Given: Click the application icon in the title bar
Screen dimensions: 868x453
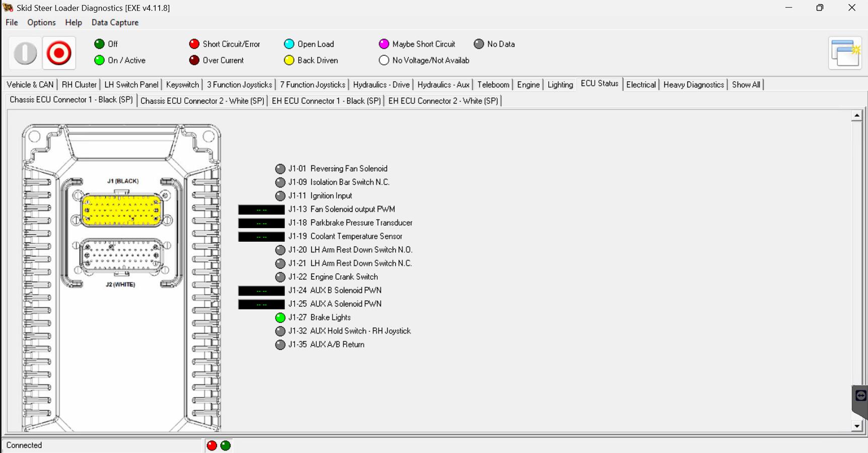Looking at the screenshot, I should pyautogui.click(x=8, y=8).
